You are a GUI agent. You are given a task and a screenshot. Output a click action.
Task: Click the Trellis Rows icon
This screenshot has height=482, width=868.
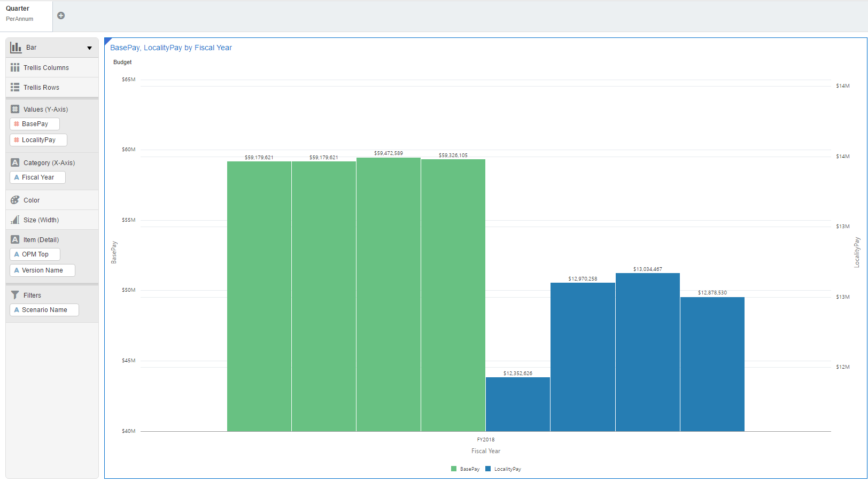click(x=15, y=88)
